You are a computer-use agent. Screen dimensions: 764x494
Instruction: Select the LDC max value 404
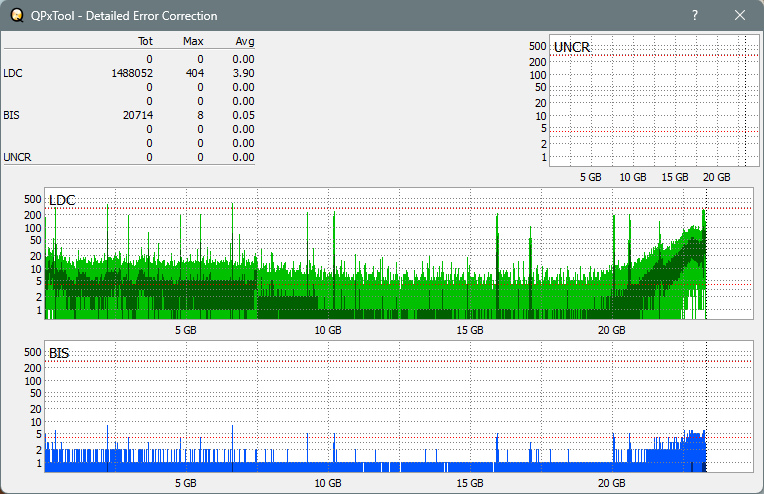coord(194,73)
